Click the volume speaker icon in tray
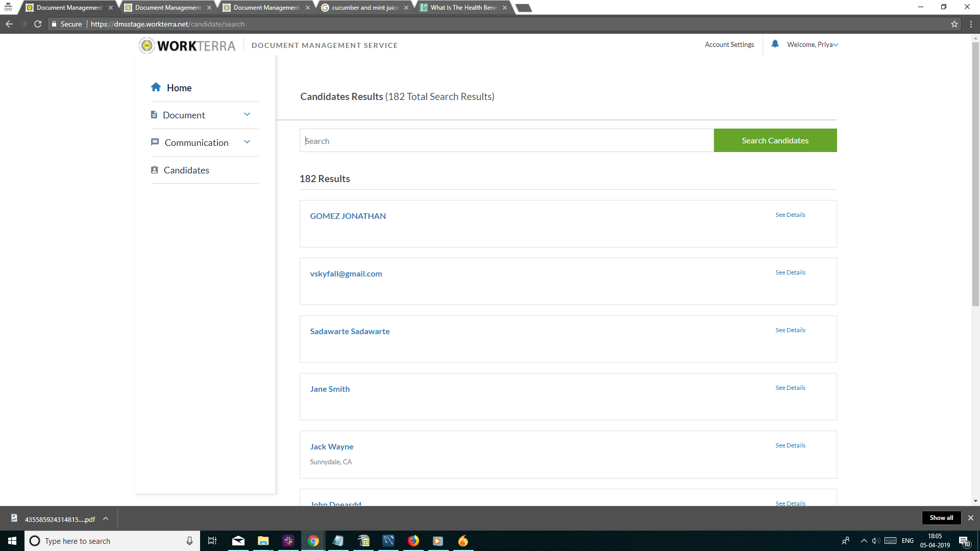 pos(876,541)
